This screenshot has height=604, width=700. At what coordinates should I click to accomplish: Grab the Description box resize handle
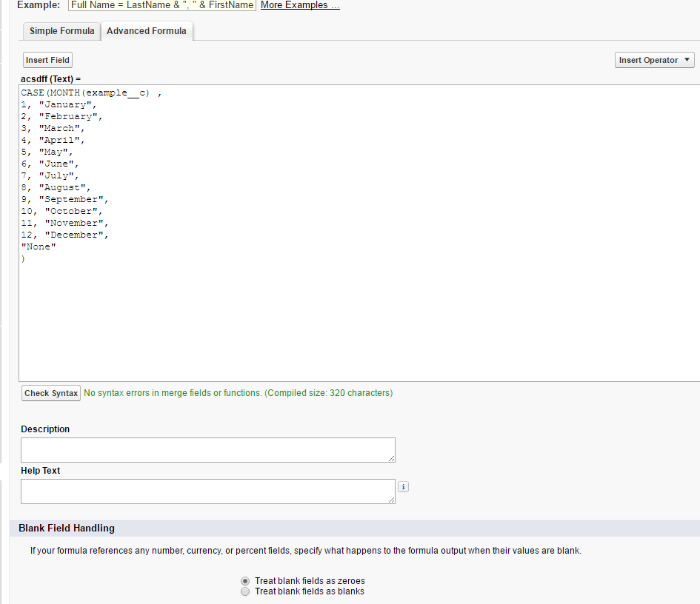point(391,458)
